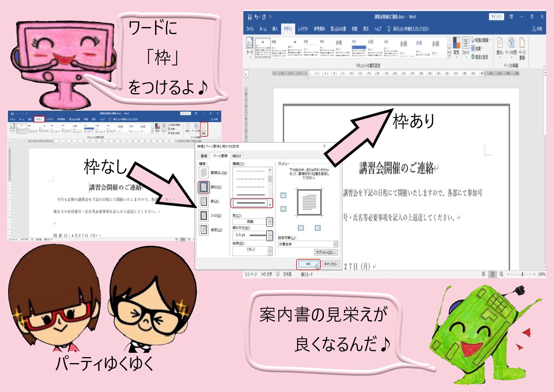Open quick access customize arrow in right window
This screenshot has height=392, width=554.
click(x=270, y=17)
